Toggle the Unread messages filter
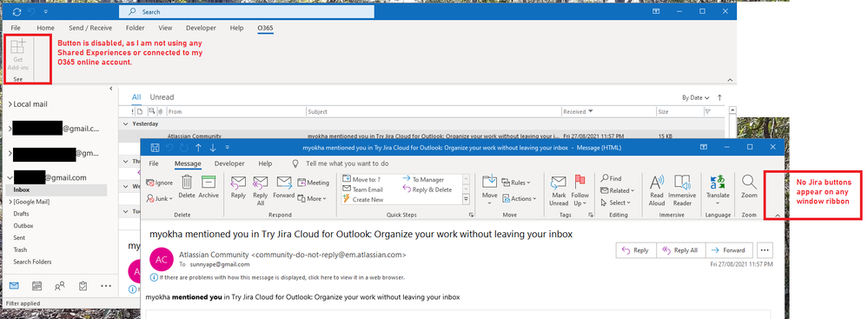Image resolution: width=868 pixels, height=319 pixels. coord(162,97)
